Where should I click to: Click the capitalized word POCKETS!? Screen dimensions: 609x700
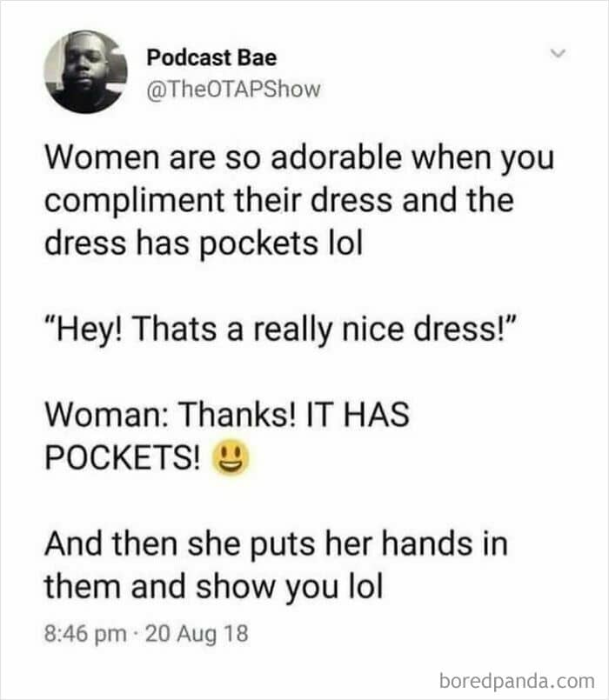[x=123, y=457]
